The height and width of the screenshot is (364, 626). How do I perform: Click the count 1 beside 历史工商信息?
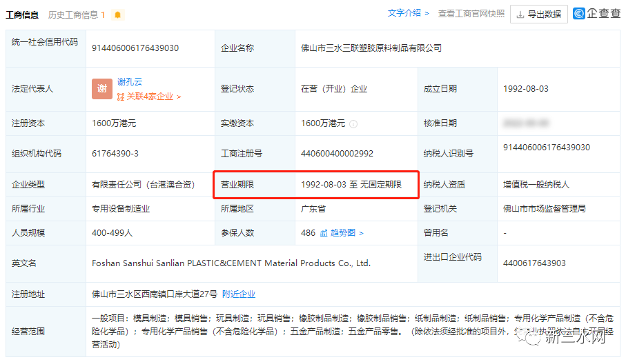[x=103, y=15]
